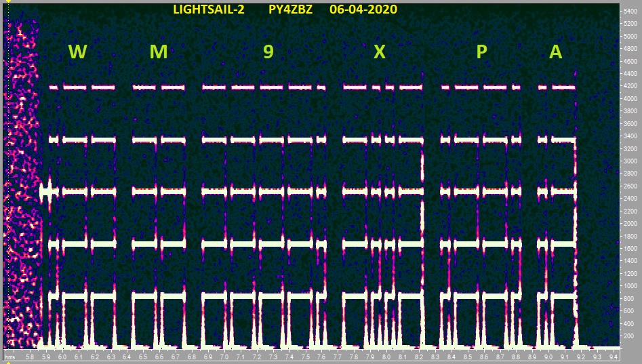The height and width of the screenshot is (364, 642).
Task: Click the 2600 label on frequency axis
Action: (630, 186)
